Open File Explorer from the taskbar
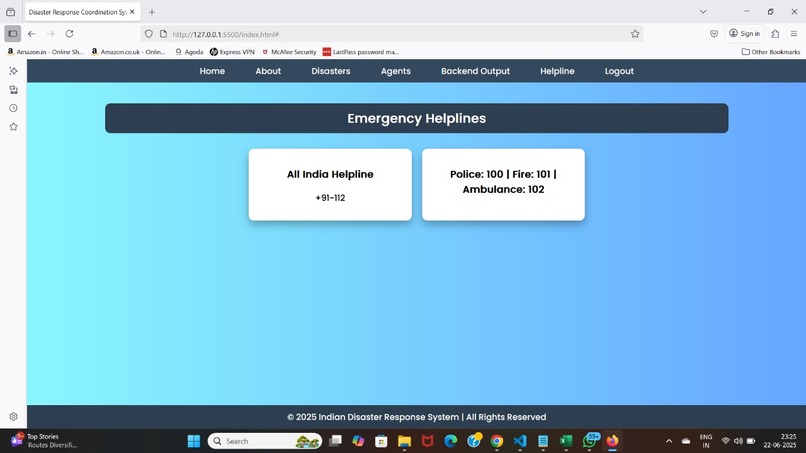This screenshot has height=453, width=806. (404, 441)
